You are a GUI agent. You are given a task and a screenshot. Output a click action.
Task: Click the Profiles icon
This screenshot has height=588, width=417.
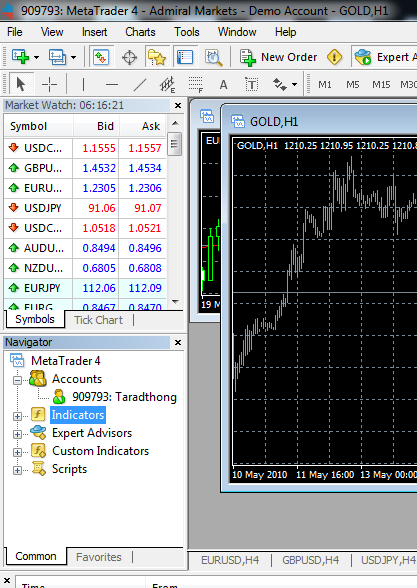tap(57, 57)
